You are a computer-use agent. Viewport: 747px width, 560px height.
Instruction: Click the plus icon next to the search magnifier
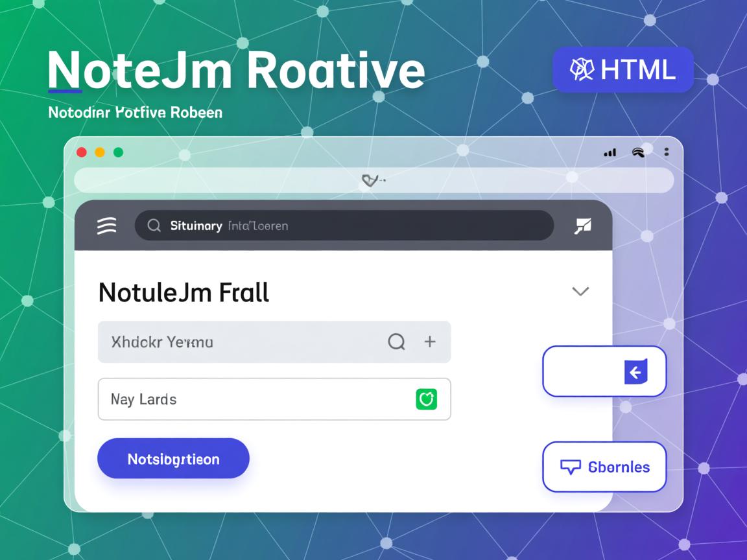[429, 342]
